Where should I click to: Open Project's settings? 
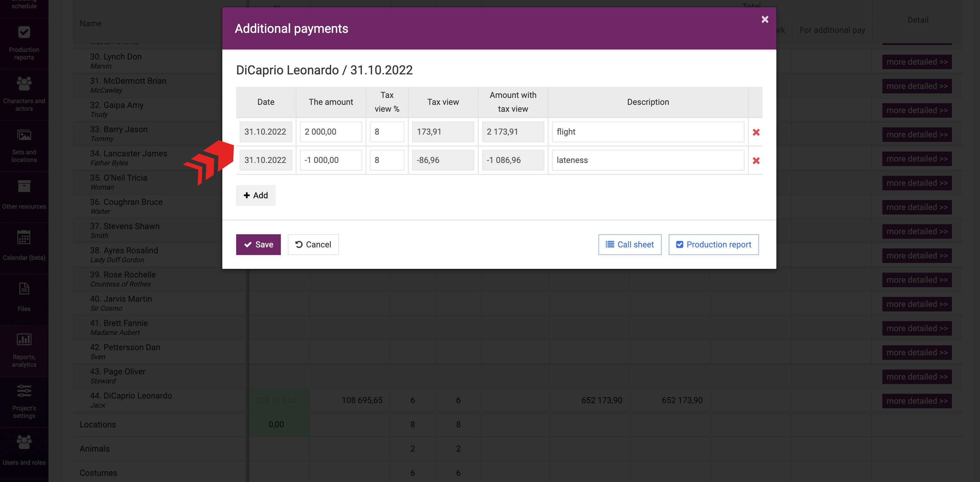click(x=24, y=402)
